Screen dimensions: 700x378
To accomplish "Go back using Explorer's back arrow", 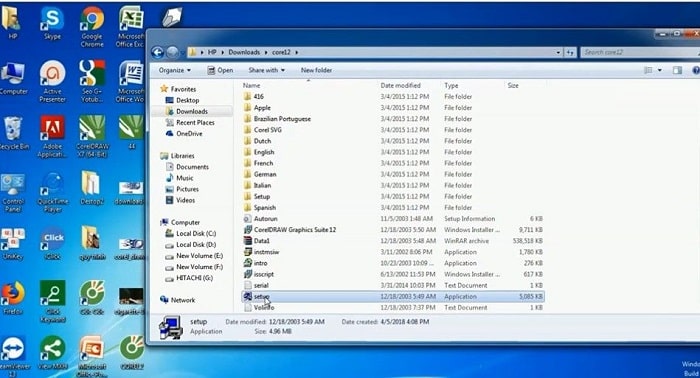I will (158, 52).
